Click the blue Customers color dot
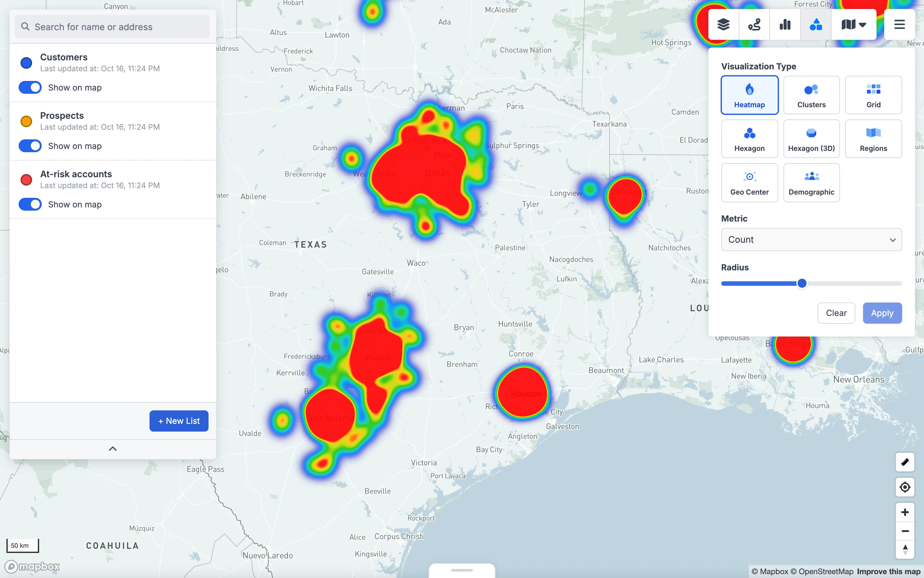Viewport: 924px width, 578px height. coord(26,63)
